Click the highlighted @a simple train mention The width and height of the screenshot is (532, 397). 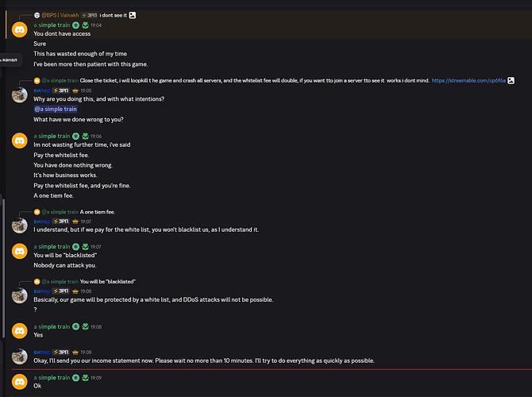[x=56, y=109]
